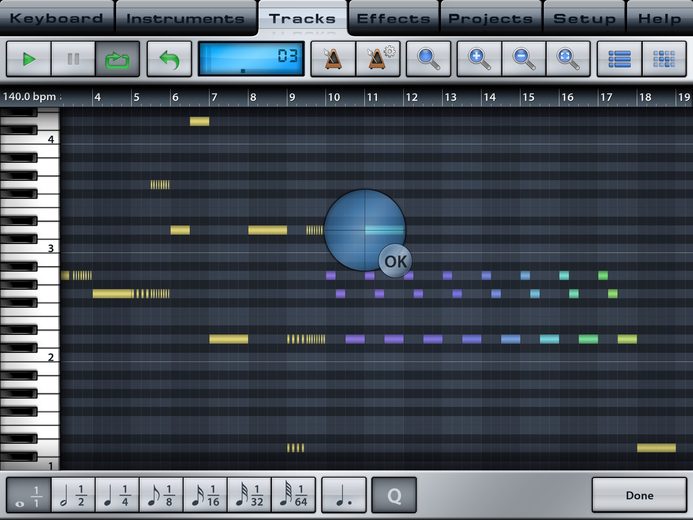Select eighth note 1/8 length
693x520 pixels.
point(161,495)
